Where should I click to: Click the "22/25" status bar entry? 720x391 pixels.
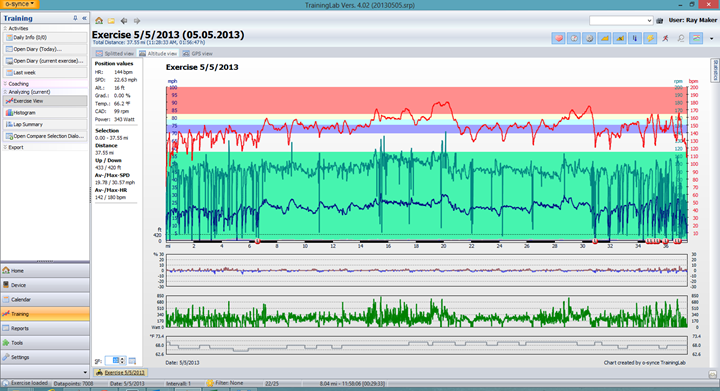point(271,384)
